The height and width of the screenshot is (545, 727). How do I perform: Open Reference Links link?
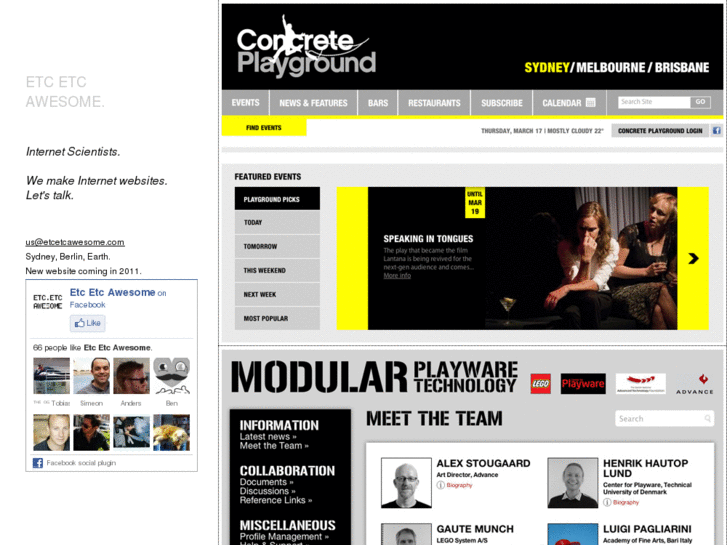[x=276, y=500]
